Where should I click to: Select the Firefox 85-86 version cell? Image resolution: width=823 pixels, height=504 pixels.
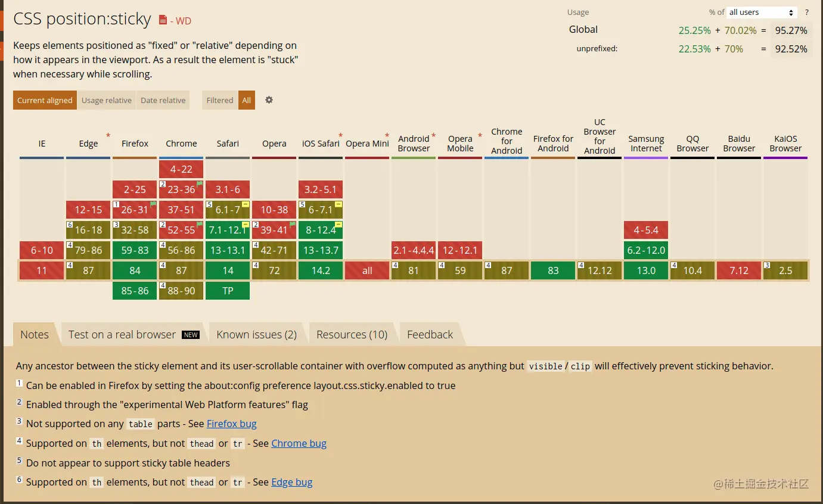click(x=135, y=291)
